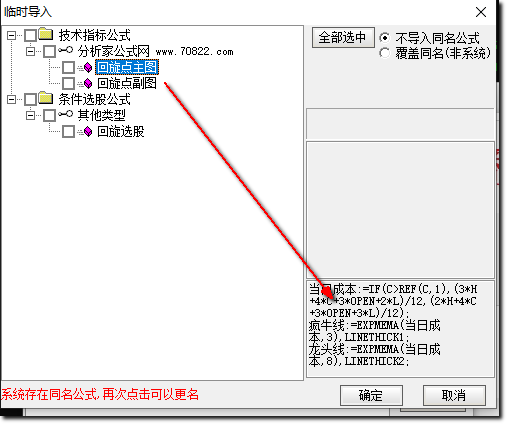Screen dimensions: 508x424
Task: Select the 不导入同名公式 radio option
Action: click(384, 38)
